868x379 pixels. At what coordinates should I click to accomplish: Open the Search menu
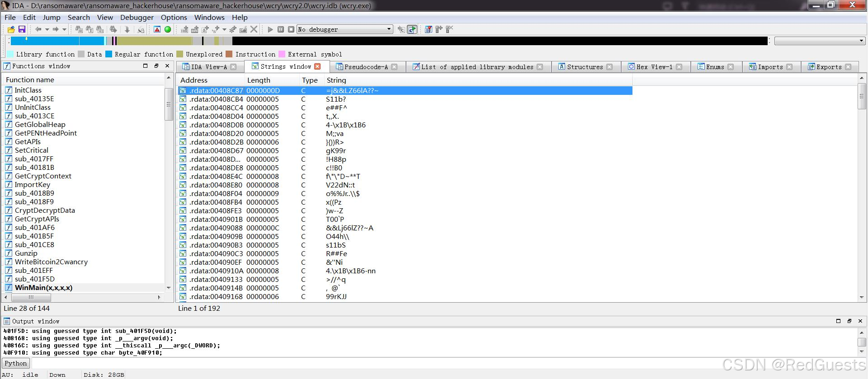[79, 17]
